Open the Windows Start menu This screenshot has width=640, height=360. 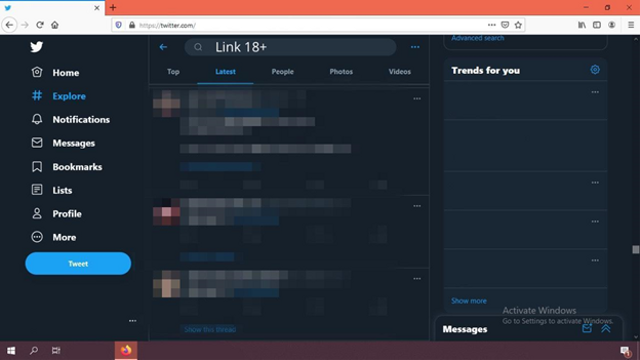[11, 350]
